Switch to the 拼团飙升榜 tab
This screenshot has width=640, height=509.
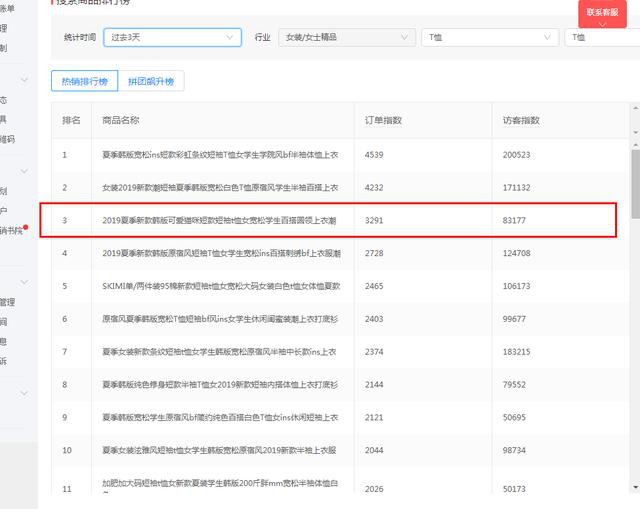(x=150, y=81)
